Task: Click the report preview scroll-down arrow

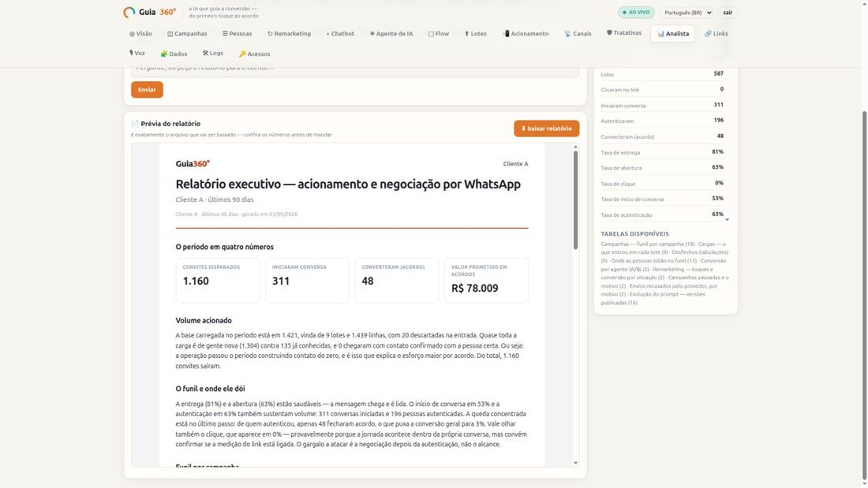Action: (575, 463)
